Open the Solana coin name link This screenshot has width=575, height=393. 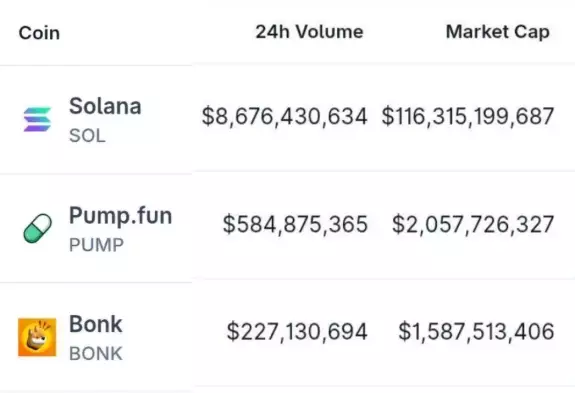[105, 106]
